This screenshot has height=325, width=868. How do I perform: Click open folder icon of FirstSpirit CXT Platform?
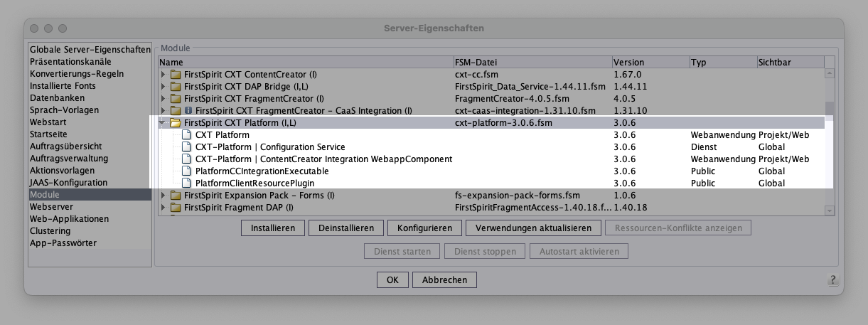(176, 123)
